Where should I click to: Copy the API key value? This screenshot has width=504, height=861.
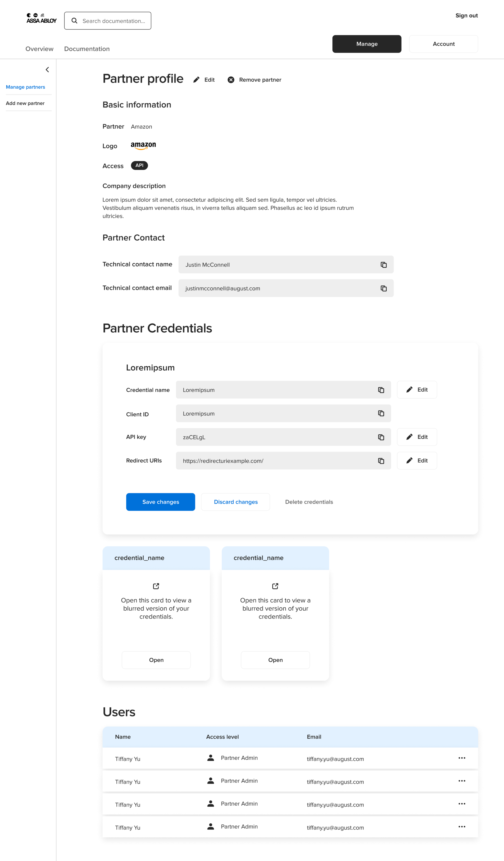(381, 437)
